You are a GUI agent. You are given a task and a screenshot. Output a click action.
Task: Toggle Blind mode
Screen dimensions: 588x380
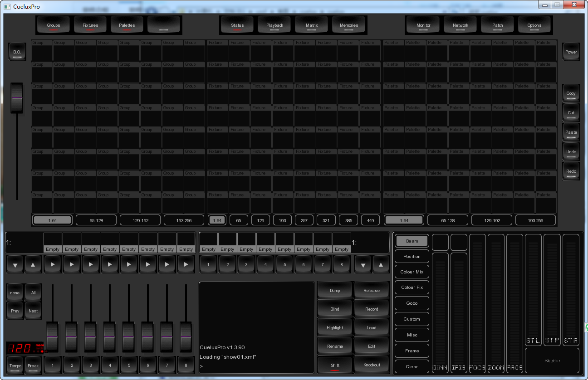pyautogui.click(x=335, y=309)
